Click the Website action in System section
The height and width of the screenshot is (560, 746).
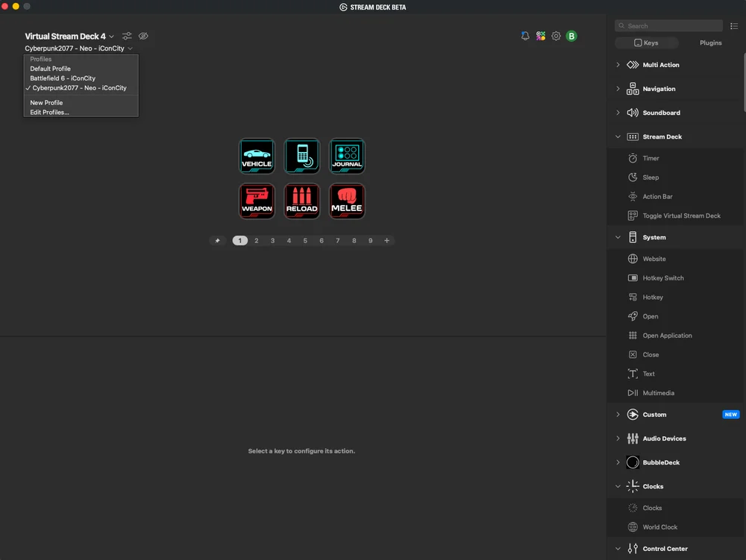[x=655, y=259]
